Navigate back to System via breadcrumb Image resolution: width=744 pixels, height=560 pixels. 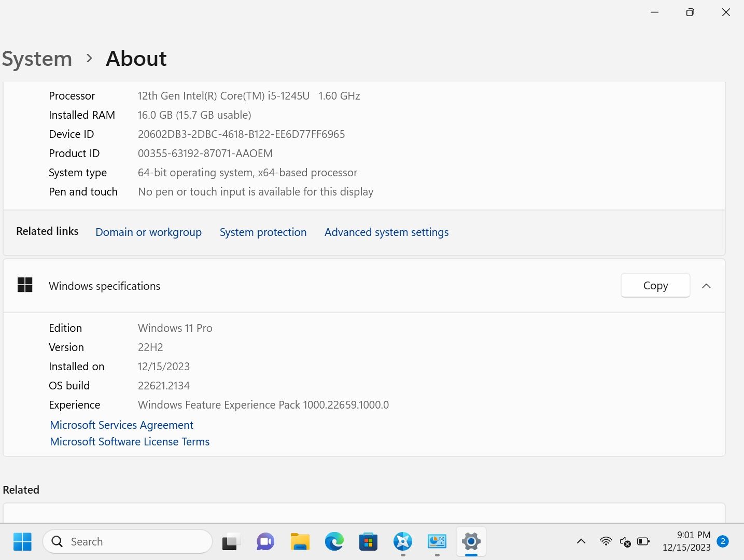36,59
